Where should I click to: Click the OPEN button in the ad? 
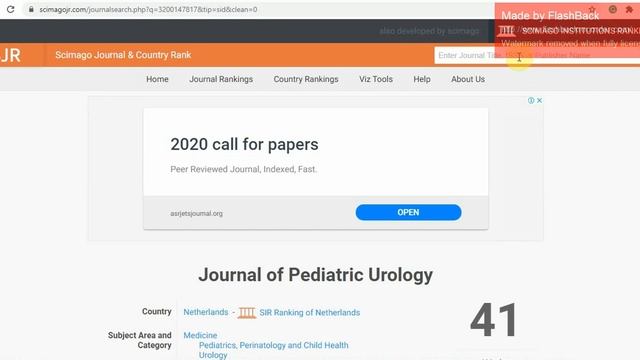click(x=408, y=212)
